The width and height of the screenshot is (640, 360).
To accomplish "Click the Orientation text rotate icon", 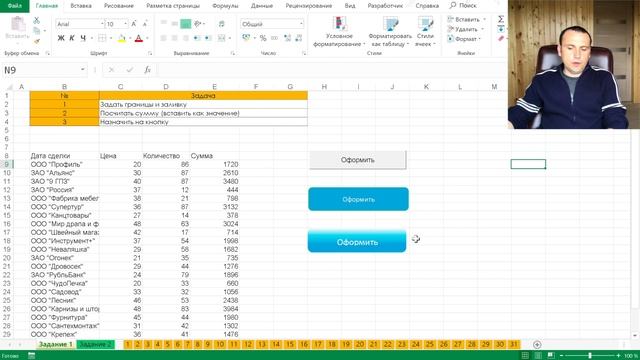I will (x=198, y=24).
